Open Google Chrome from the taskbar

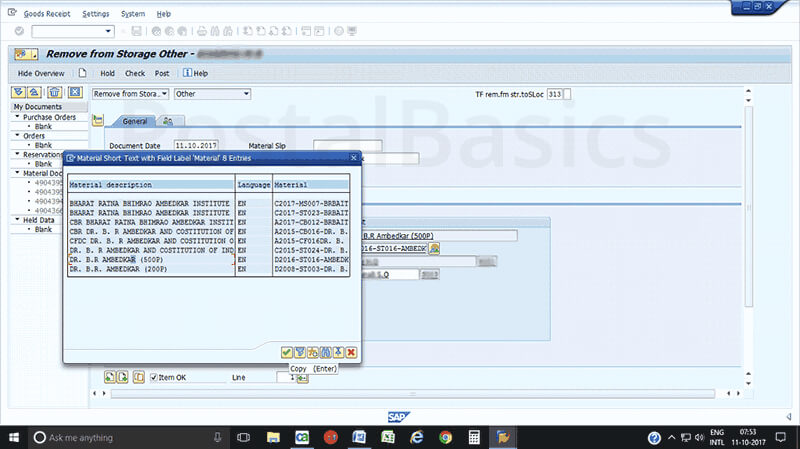click(x=445, y=437)
